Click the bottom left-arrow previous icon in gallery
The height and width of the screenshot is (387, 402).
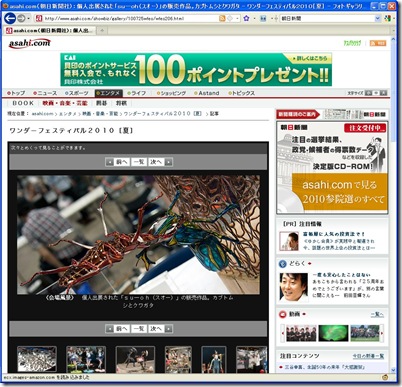coord(109,329)
